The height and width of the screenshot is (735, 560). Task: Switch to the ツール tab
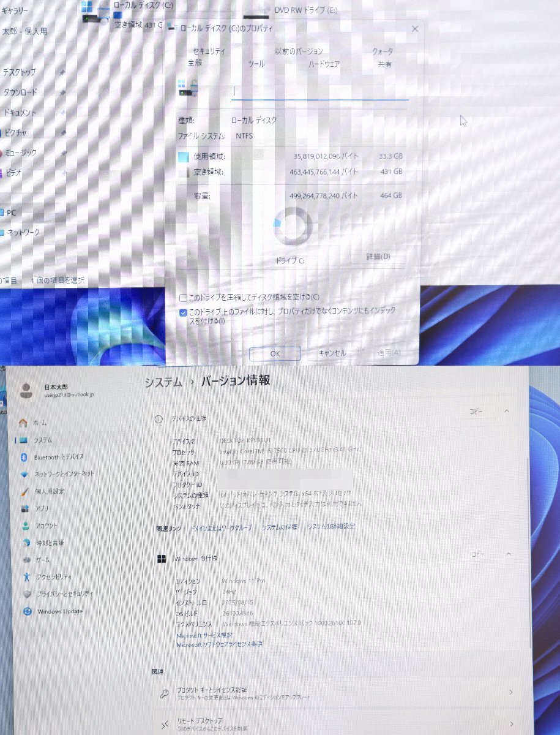pyautogui.click(x=256, y=64)
